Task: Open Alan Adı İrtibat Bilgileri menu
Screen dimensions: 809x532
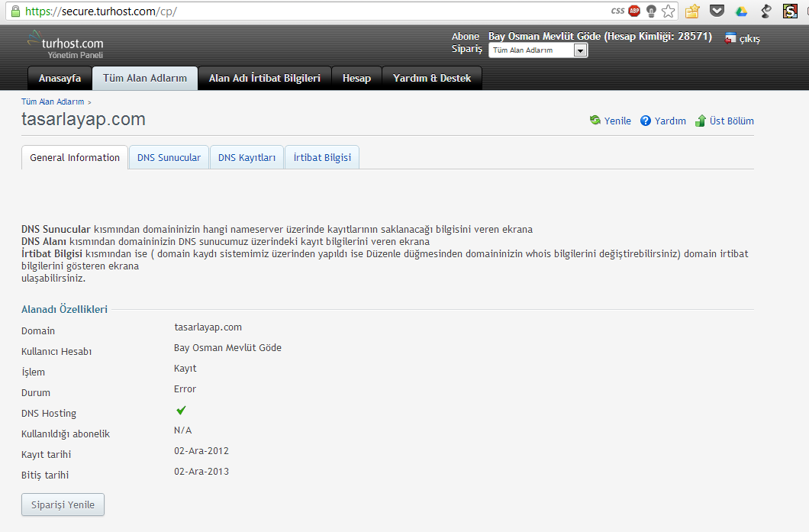Action: click(x=265, y=78)
